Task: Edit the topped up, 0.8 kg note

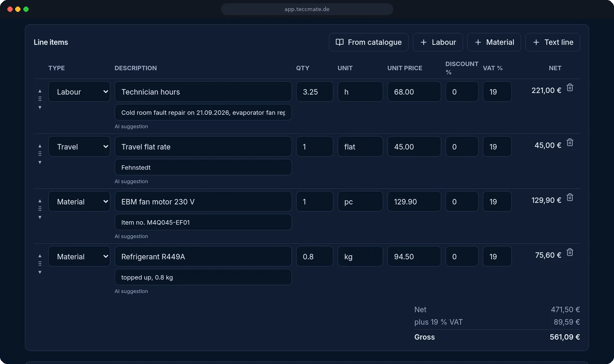Action: point(203,277)
